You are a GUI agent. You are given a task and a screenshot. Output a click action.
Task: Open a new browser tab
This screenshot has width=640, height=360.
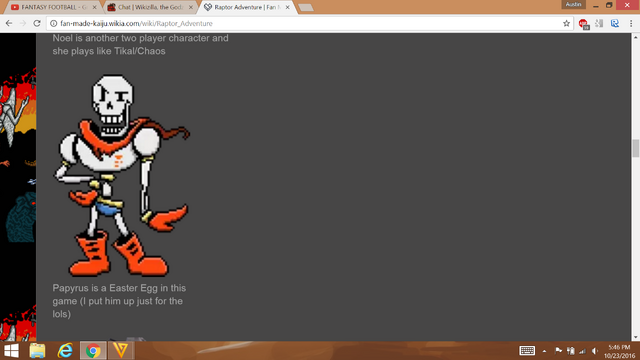[306, 7]
